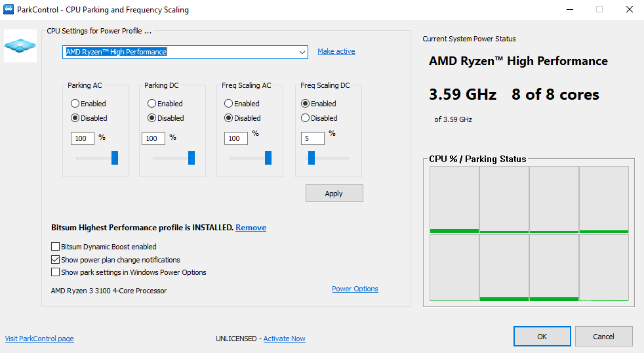Open Visit ParkControl page link
The height and width of the screenshot is (353, 644).
pos(39,339)
